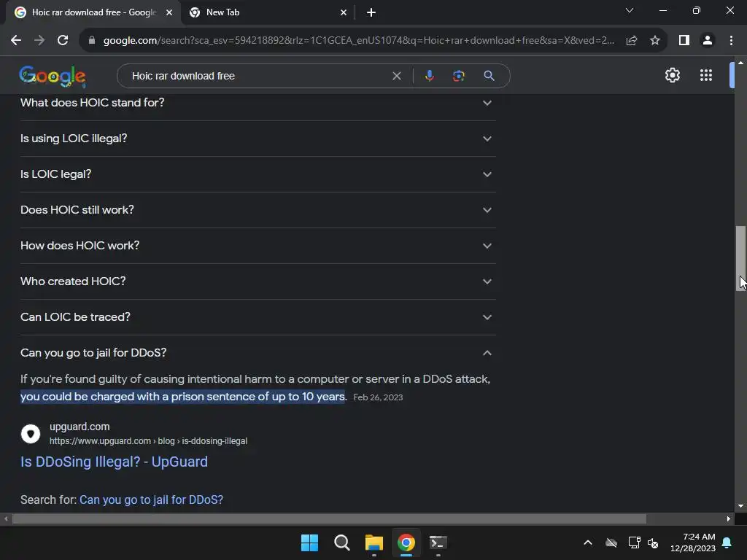Collapse Can you go to jail for DDoS

(x=258, y=353)
